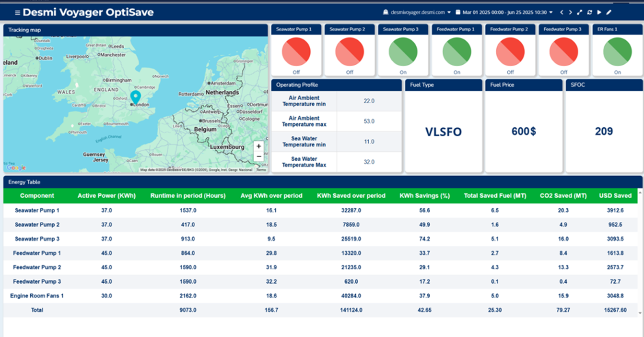Click the next time period arrow
The width and height of the screenshot is (644, 337).
point(570,12)
